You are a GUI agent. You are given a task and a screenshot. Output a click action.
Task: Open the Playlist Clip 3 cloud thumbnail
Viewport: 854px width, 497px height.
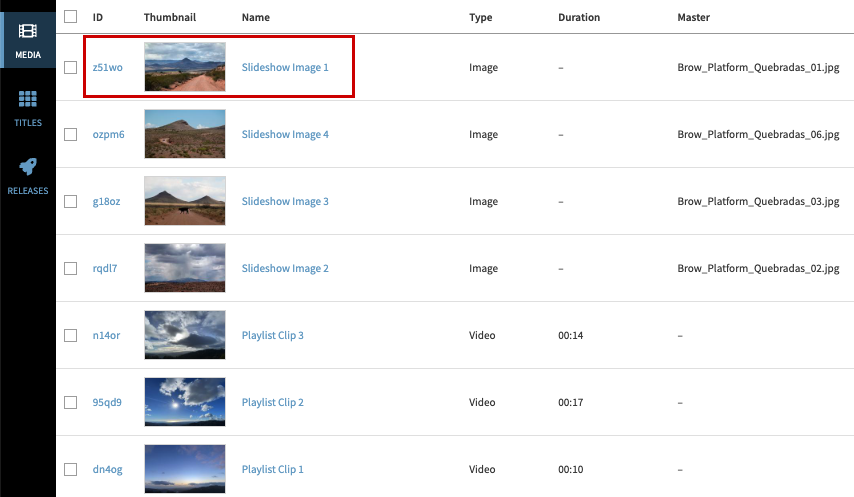(x=185, y=335)
